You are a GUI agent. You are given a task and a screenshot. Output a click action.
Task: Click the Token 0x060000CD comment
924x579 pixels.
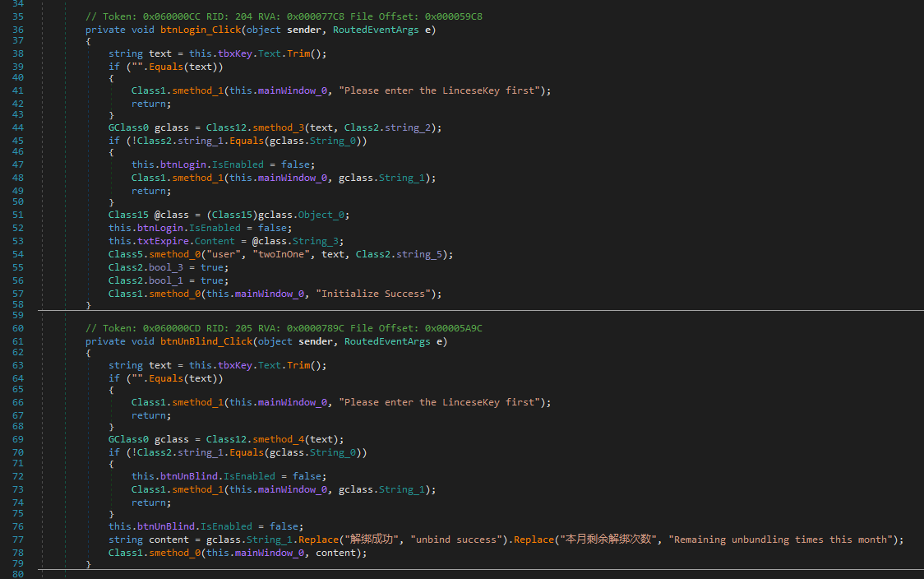coord(284,328)
